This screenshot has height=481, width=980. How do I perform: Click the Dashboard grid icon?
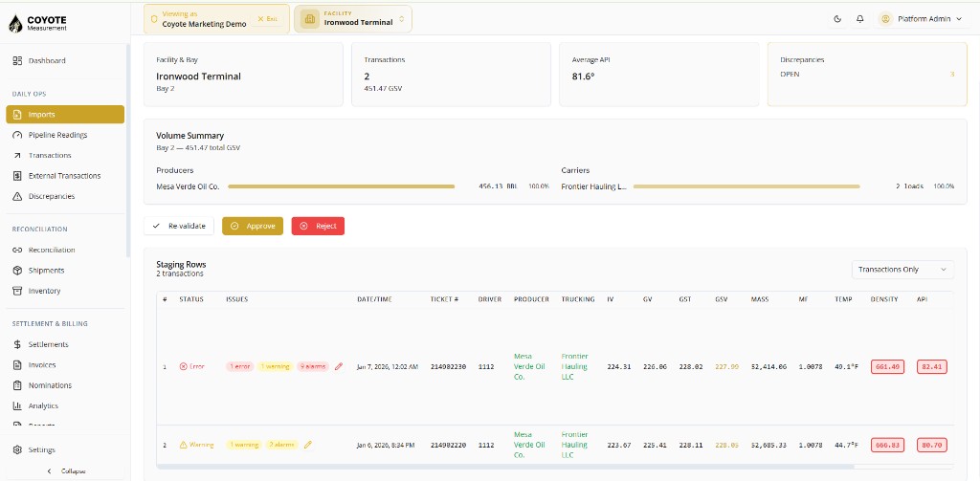[17, 60]
